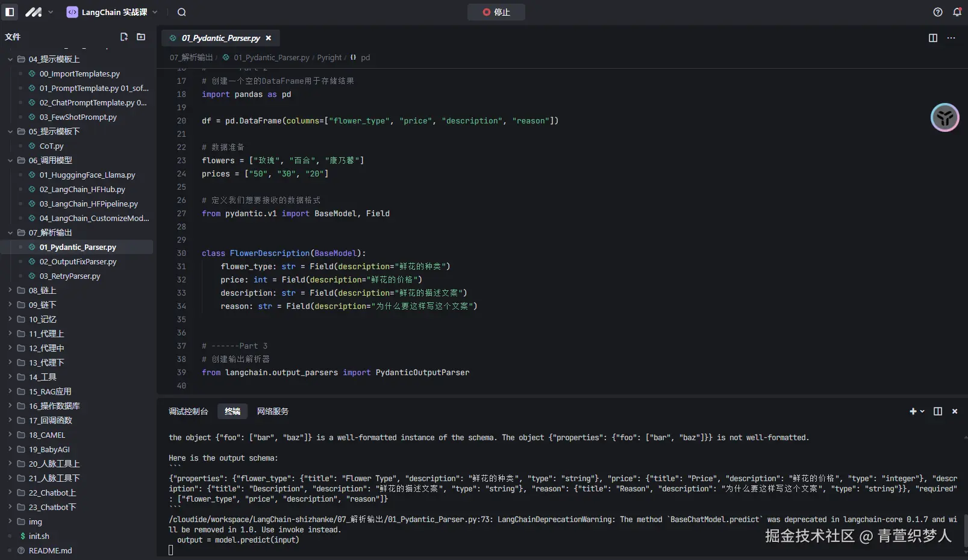Expand the 08_链上 folder
The height and width of the screenshot is (560, 968).
(x=42, y=290)
